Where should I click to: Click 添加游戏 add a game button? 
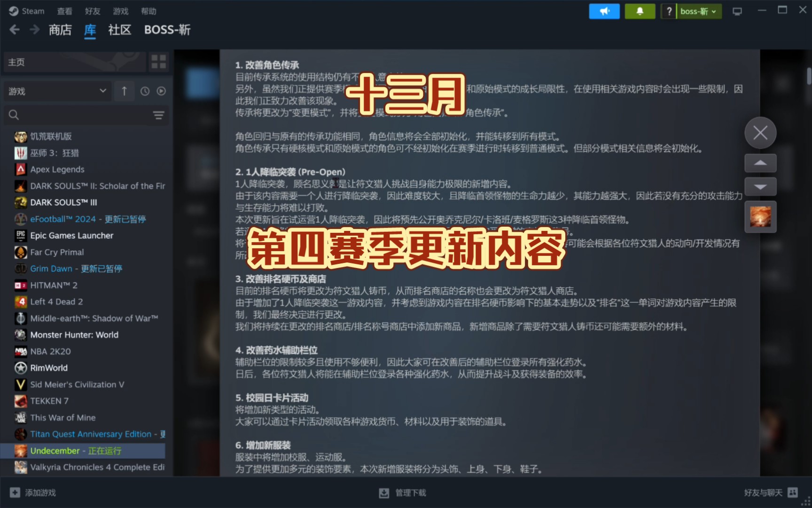[33, 492]
